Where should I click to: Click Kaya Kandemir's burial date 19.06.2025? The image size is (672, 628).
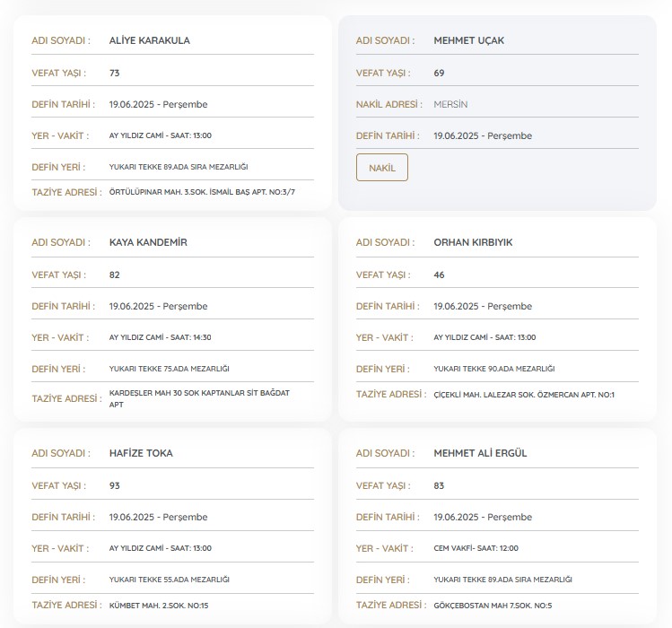(x=158, y=307)
